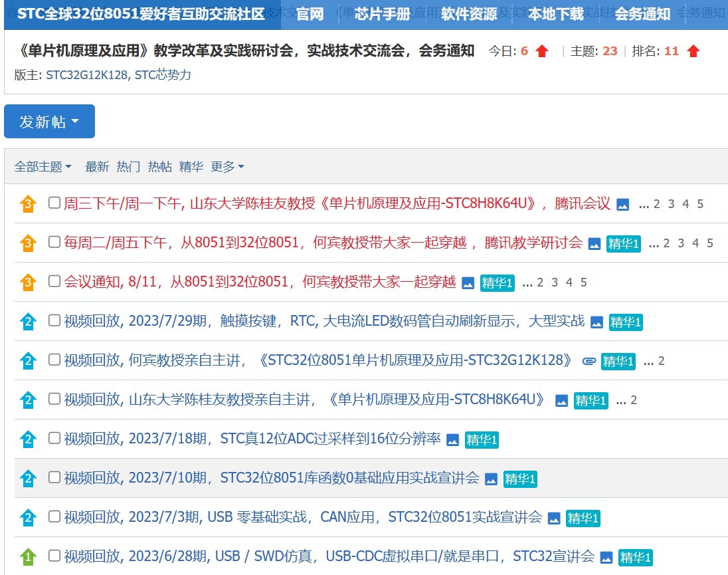The width and height of the screenshot is (728, 575).
Task: Open the thread 视频回放, 2023/6/28期 USB / SWD仿真
Action: click(x=329, y=556)
